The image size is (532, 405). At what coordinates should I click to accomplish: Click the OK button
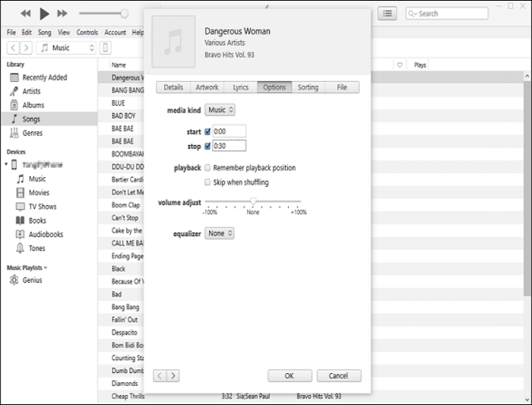(290, 375)
